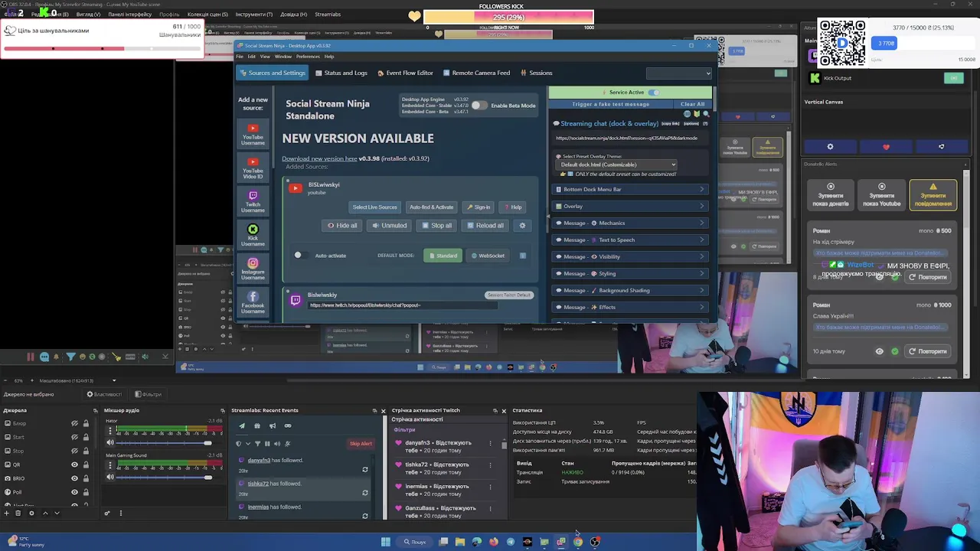980x551 pixels.
Task: Click the filter funnel icon in Recent Events
Action: [257, 444]
